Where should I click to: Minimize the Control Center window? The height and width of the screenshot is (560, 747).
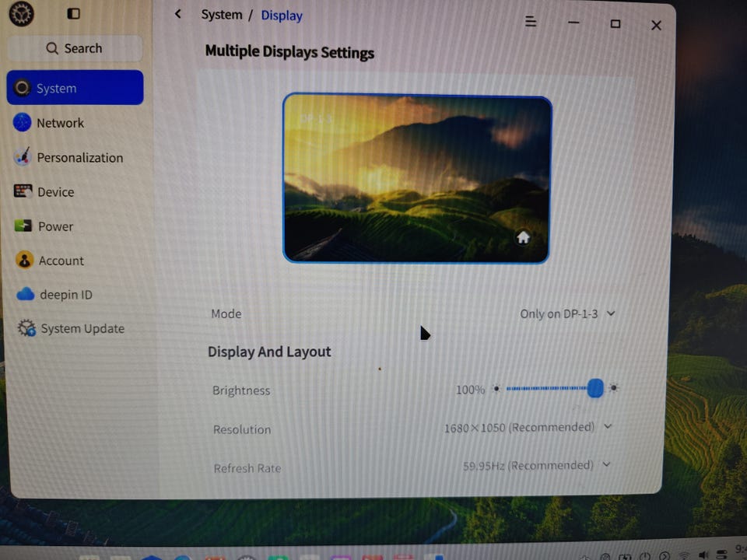573,23
